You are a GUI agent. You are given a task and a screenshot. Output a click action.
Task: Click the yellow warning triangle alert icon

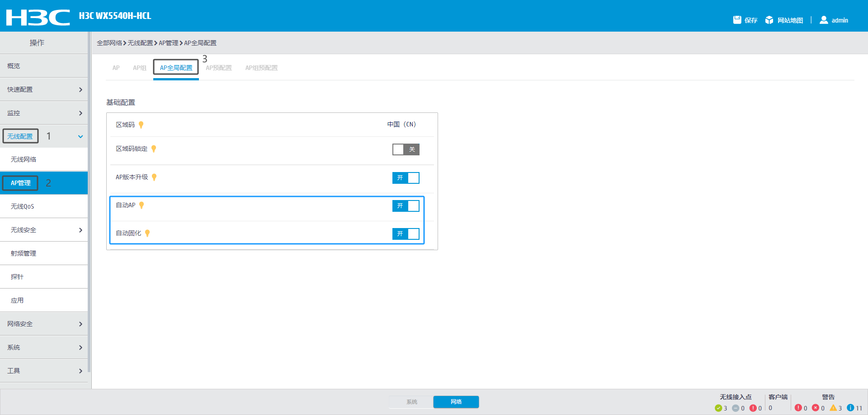(x=833, y=408)
